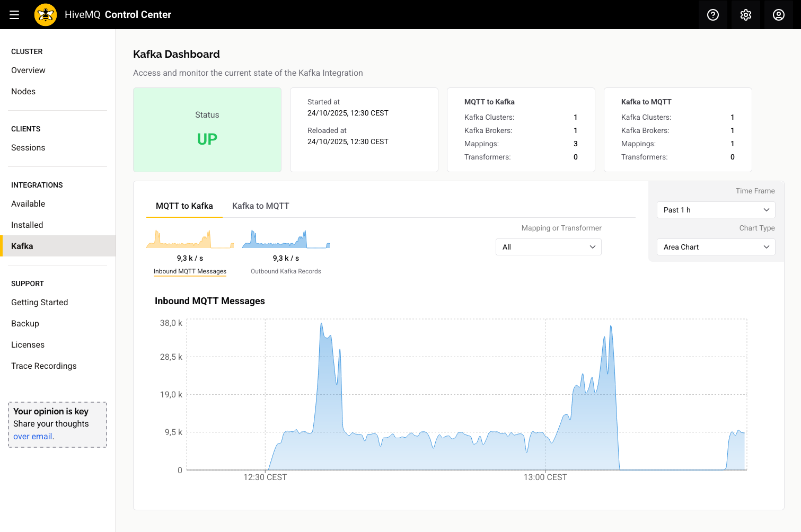Open Available integrations
Image resolution: width=801 pixels, height=532 pixels.
[28, 204]
